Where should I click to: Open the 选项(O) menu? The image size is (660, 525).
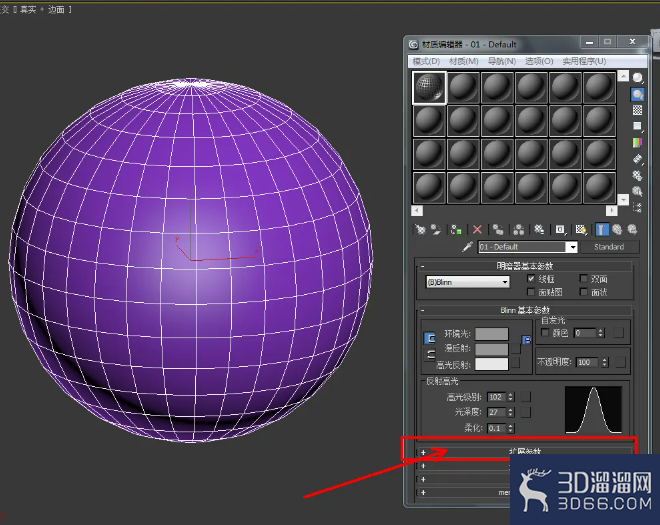coord(539,61)
